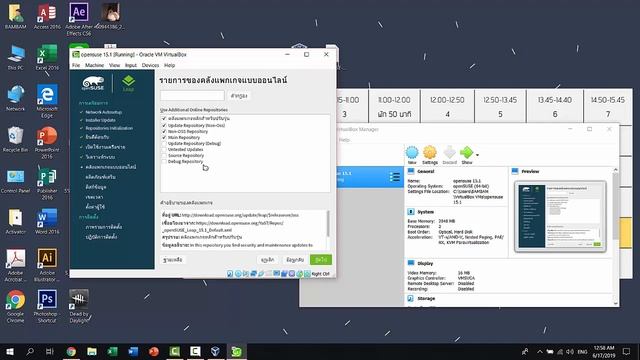Screen dimensions: 640x360
Task: Click the green Next button in installer
Action: pos(321,260)
